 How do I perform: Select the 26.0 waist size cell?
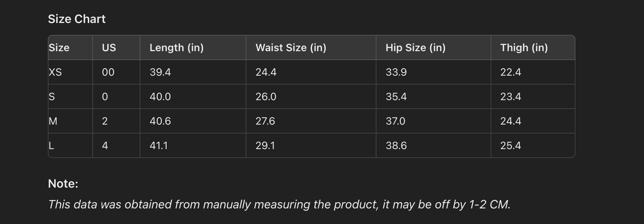[266, 97]
